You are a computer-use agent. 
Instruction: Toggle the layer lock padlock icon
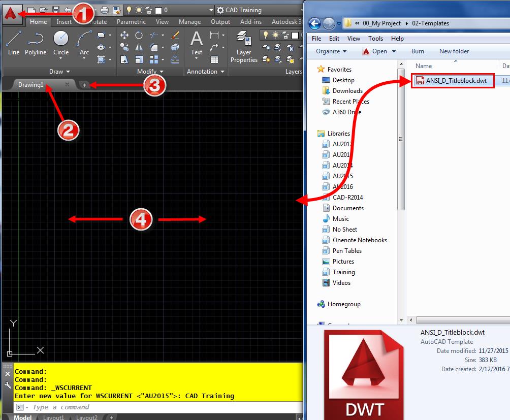(285, 35)
